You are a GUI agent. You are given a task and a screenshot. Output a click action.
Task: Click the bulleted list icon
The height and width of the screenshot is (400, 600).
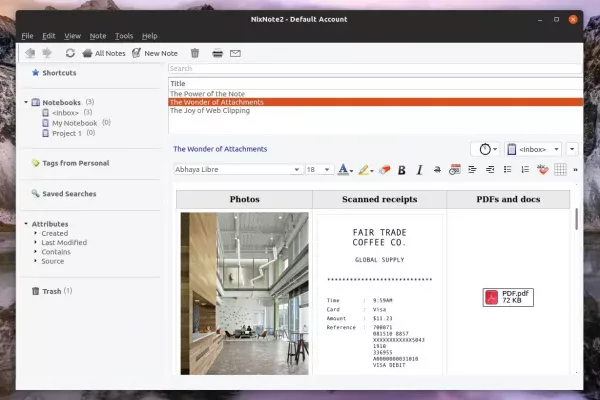coord(507,170)
